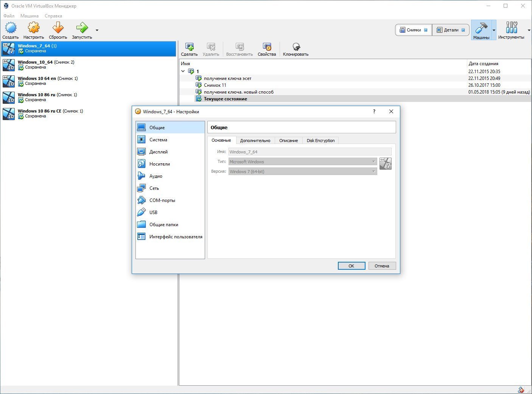Open the Машина menu
The height and width of the screenshot is (394, 532).
[x=30, y=16]
